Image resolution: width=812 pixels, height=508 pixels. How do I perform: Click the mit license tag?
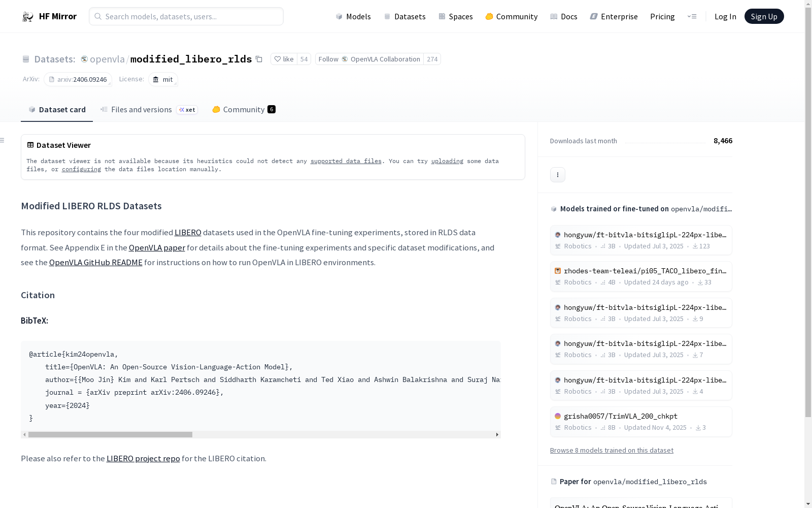163,79
